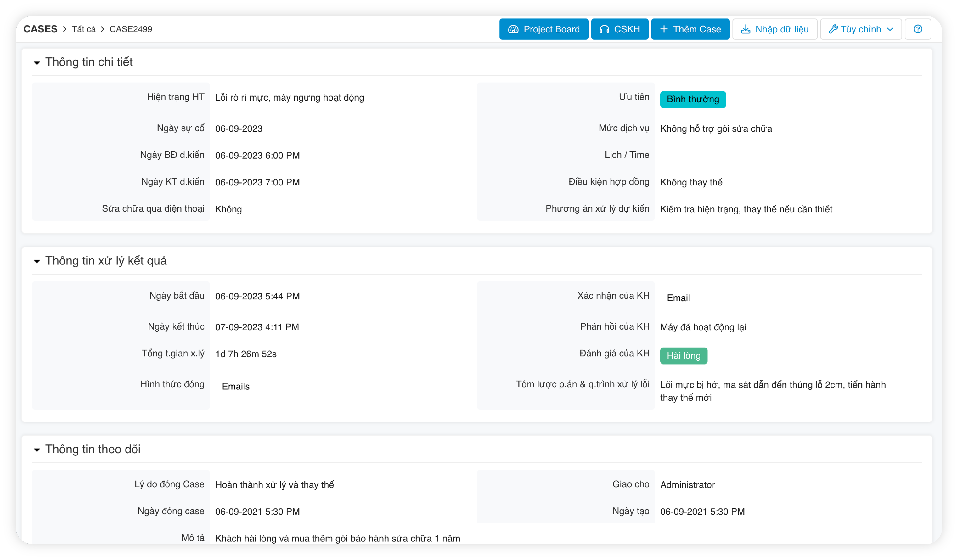Screen dimensions: 958x560
Task: Collapse the Thông tin chi tiết section
Action: (37, 63)
